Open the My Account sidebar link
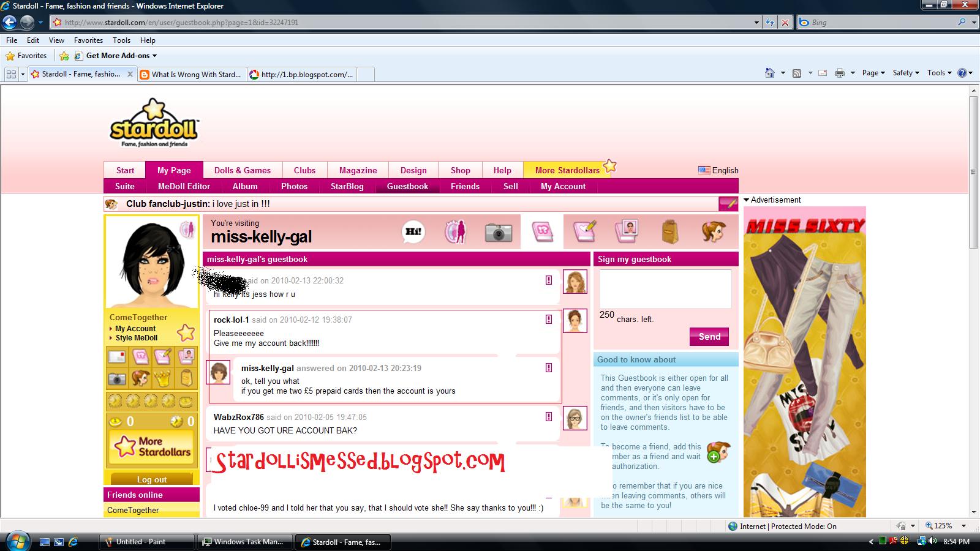 (135, 329)
